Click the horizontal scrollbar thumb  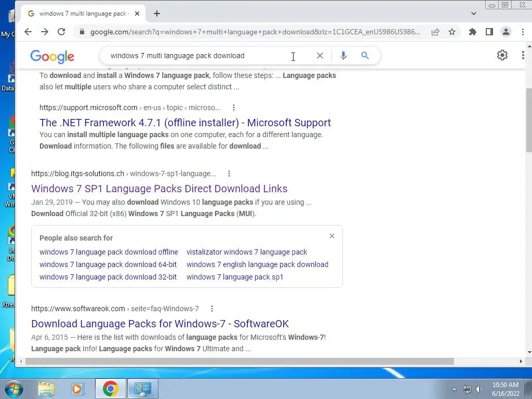[x=240, y=362]
